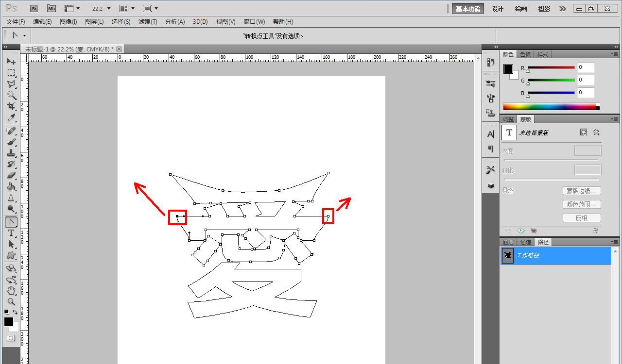Launch Adobe Bridge from the top bar
The width and height of the screenshot is (622, 364).
(34, 8)
